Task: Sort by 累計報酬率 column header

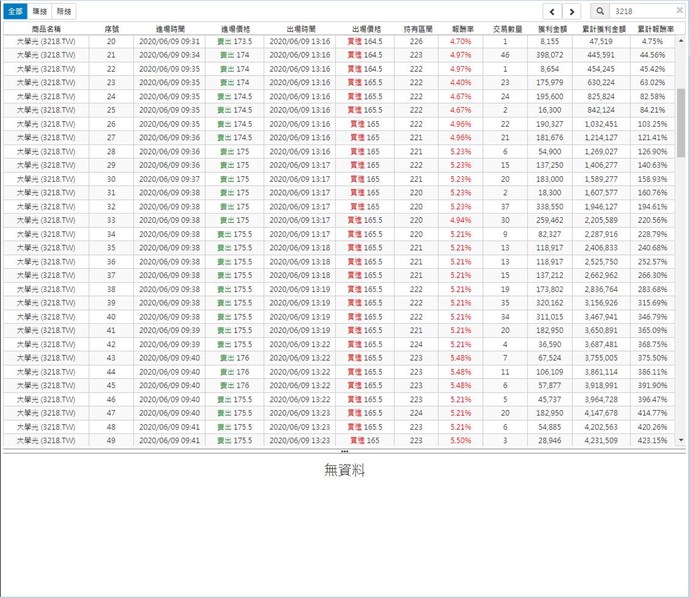Action: coord(652,30)
